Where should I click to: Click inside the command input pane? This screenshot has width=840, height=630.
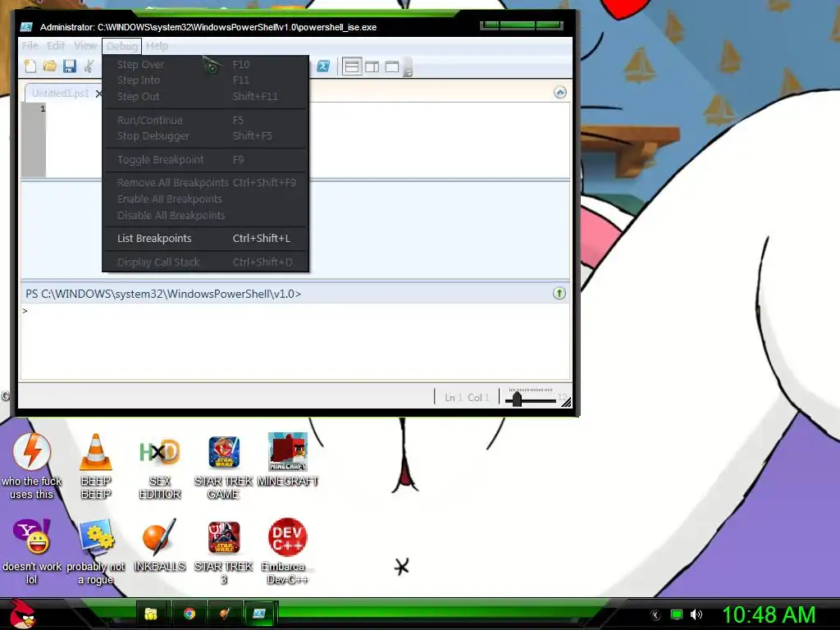click(295, 341)
